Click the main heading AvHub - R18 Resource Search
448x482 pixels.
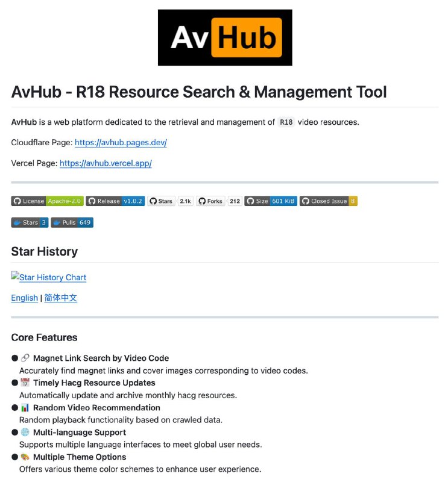pos(199,92)
